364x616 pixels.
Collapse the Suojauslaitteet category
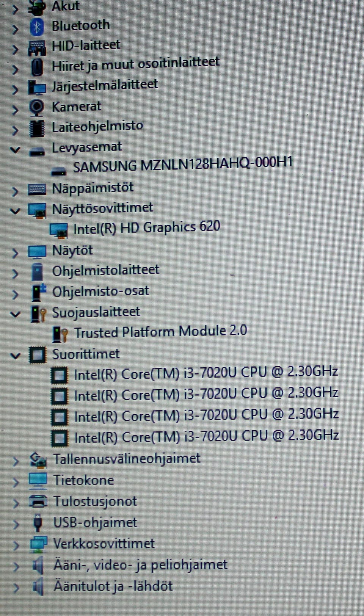click(16, 314)
